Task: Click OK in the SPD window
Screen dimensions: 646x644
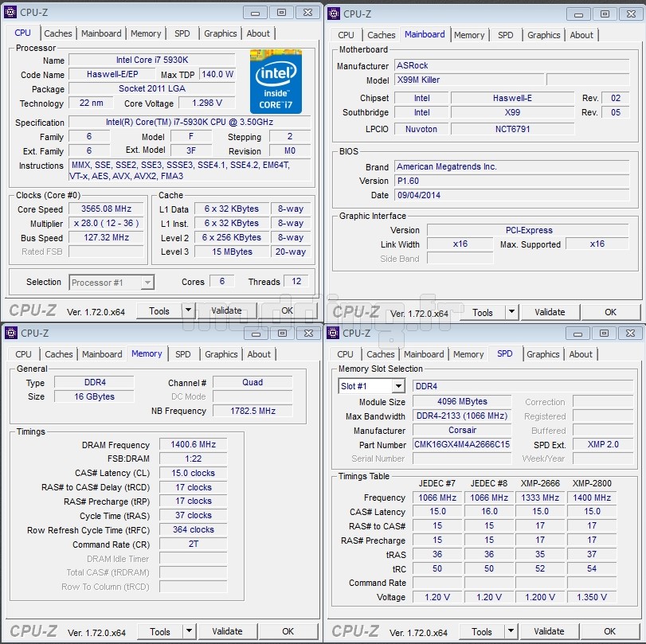Action: (x=609, y=631)
